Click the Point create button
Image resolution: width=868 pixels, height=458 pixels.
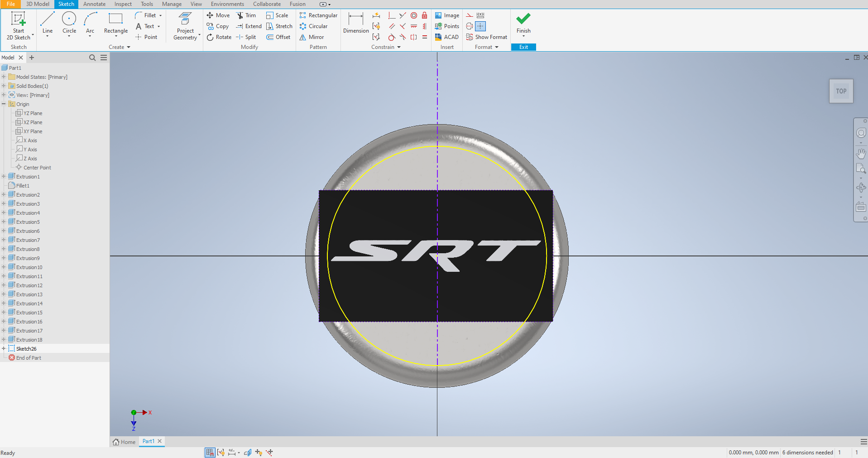coord(146,37)
